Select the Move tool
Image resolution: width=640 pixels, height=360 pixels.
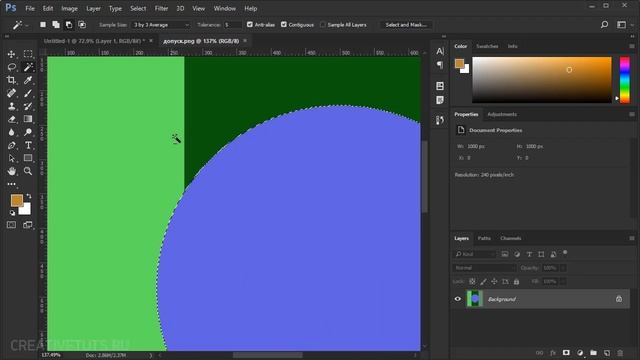tap(11, 54)
